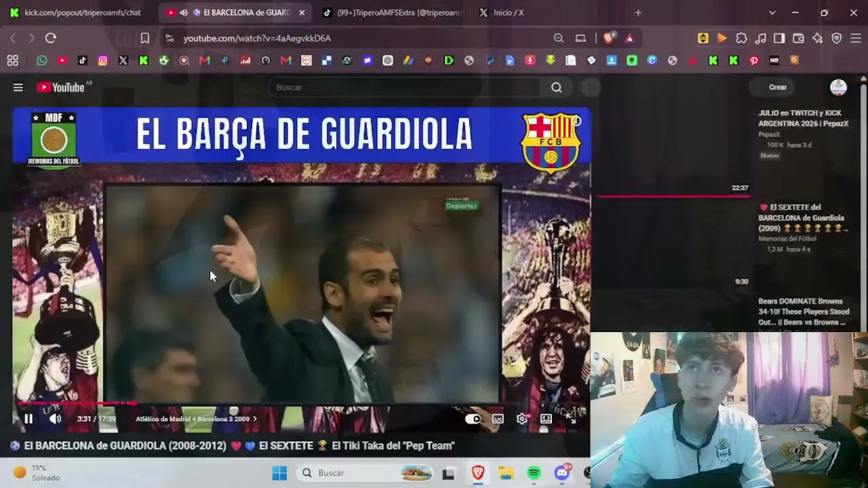Open the apps grid in bookmarks bar
Viewport: 868px width, 488px height.
click(x=13, y=61)
